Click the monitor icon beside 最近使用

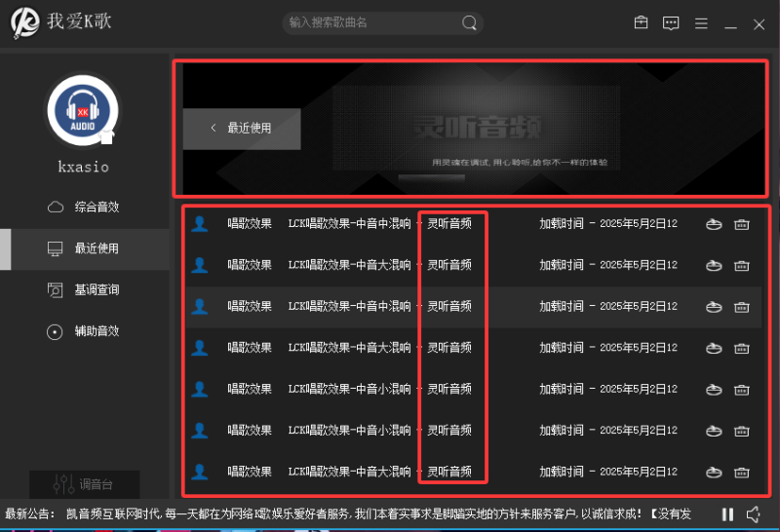pos(55,248)
